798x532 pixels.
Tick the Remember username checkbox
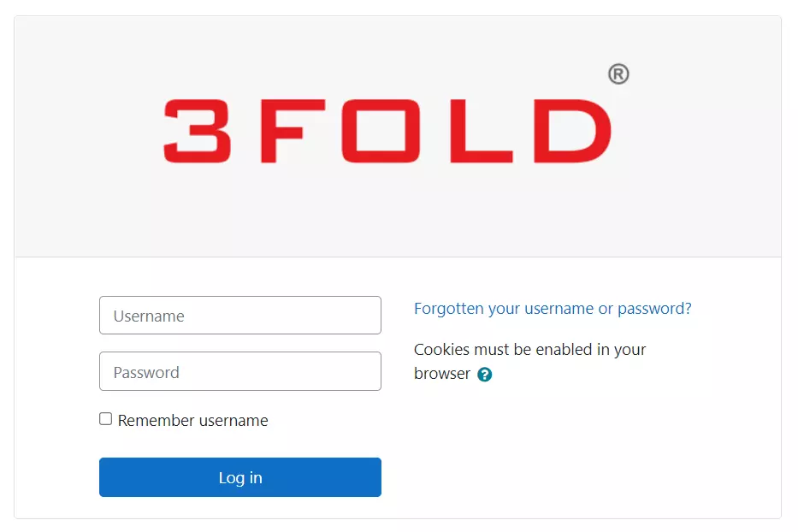coord(106,419)
